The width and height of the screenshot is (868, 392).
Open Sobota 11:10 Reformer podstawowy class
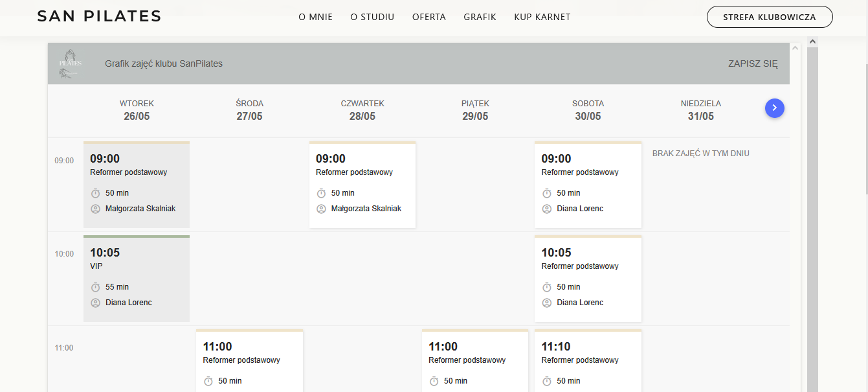coord(588,361)
